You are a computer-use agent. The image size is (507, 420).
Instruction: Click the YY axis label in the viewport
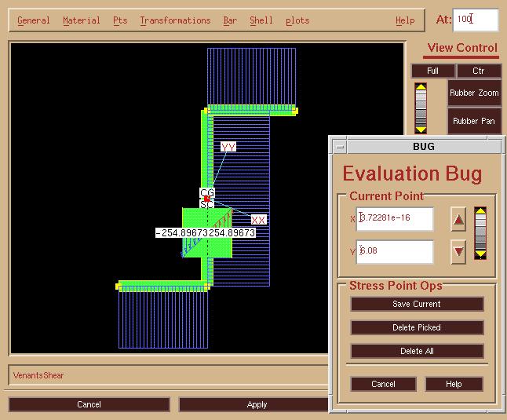[228, 147]
